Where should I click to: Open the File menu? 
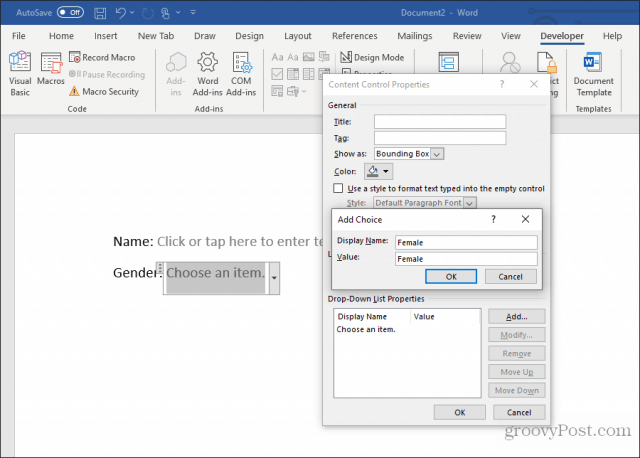(x=19, y=36)
